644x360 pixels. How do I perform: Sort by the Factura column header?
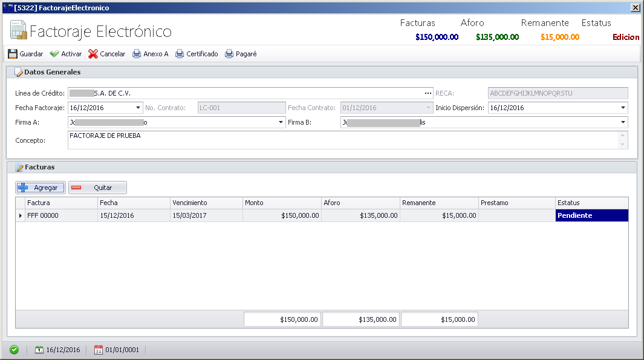(61, 203)
